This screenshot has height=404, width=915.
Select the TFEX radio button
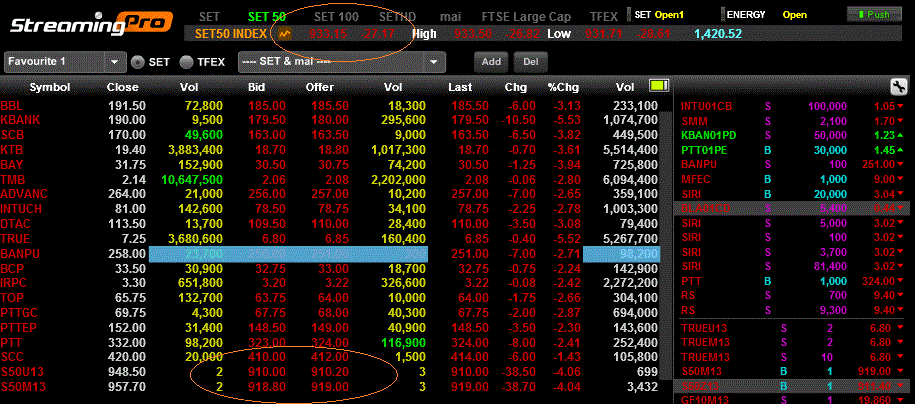pos(187,62)
